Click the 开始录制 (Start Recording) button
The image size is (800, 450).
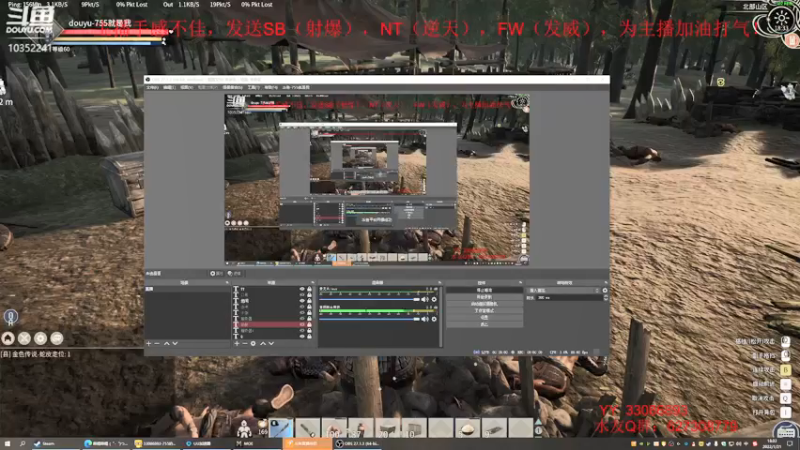(x=484, y=297)
